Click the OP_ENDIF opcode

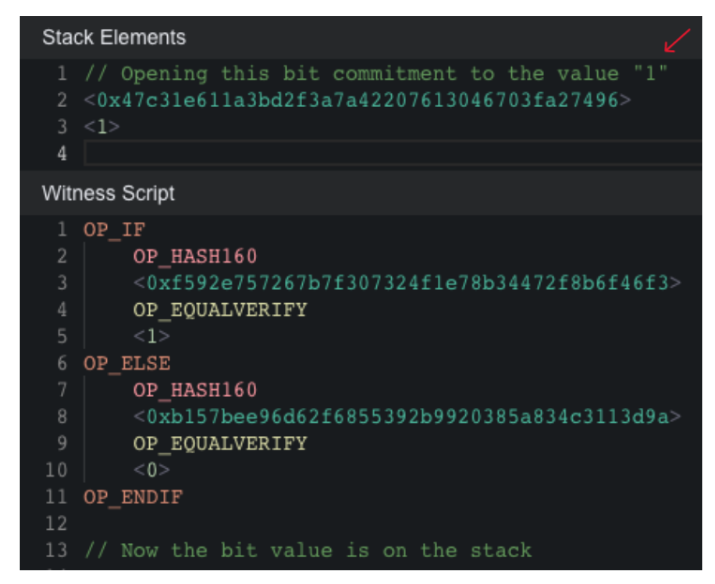click(133, 497)
